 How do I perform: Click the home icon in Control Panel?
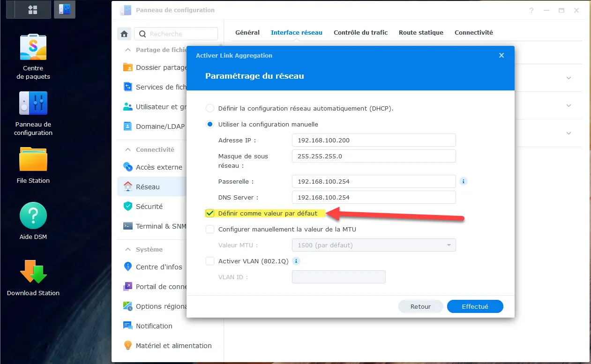point(124,34)
